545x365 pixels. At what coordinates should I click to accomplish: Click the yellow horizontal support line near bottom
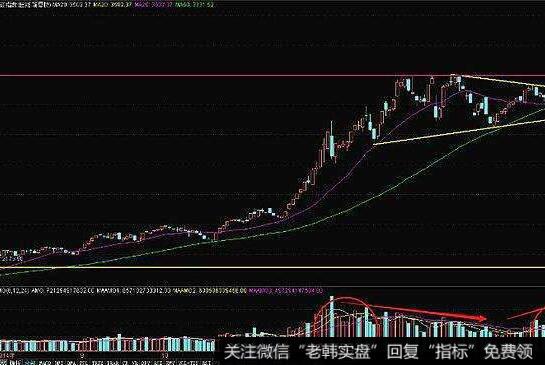(x=272, y=267)
